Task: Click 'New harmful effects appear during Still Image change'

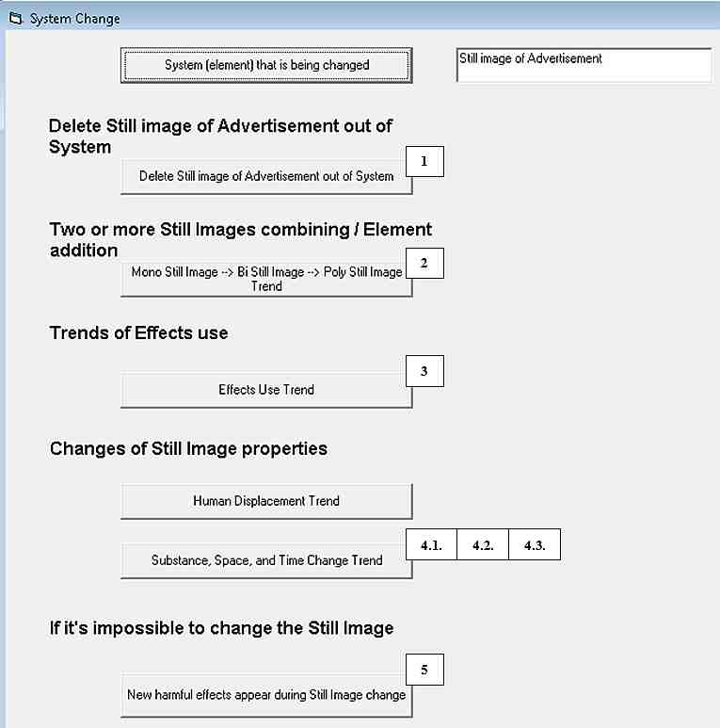Action: tap(266, 695)
